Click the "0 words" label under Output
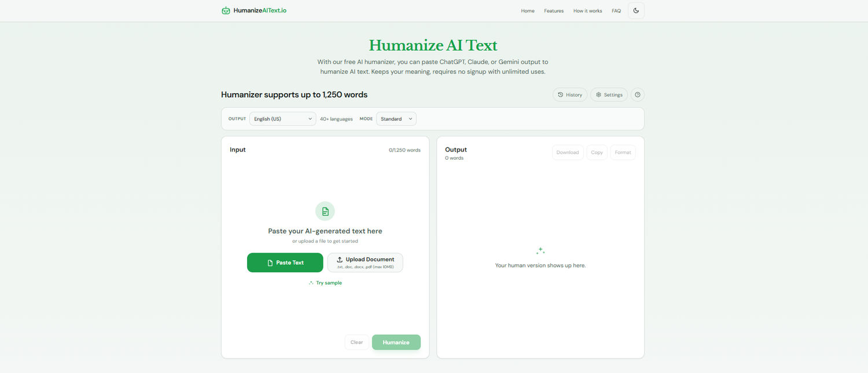This screenshot has height=373, width=868. [454, 158]
